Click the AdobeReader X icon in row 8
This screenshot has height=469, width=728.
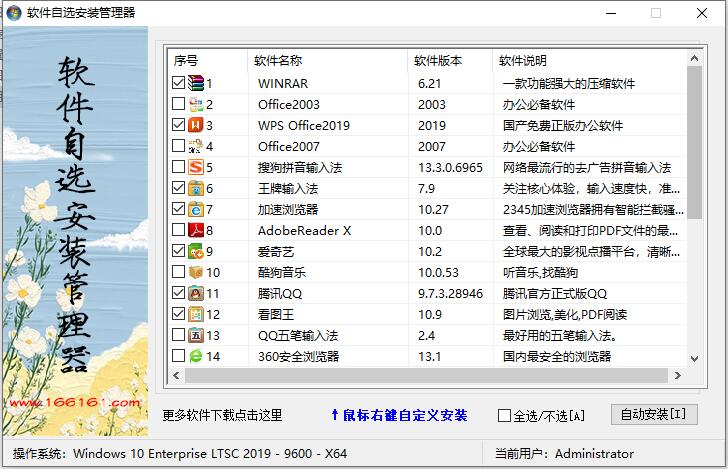click(x=195, y=230)
